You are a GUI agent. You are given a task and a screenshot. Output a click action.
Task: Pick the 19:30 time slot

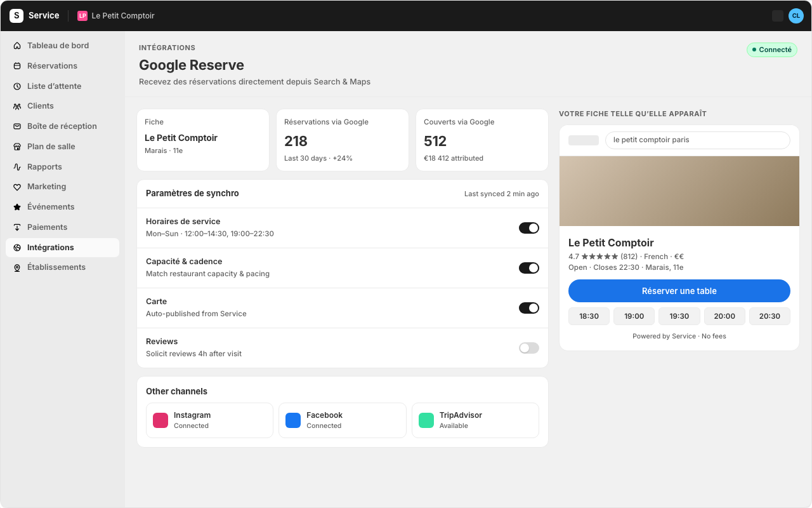coord(679,316)
